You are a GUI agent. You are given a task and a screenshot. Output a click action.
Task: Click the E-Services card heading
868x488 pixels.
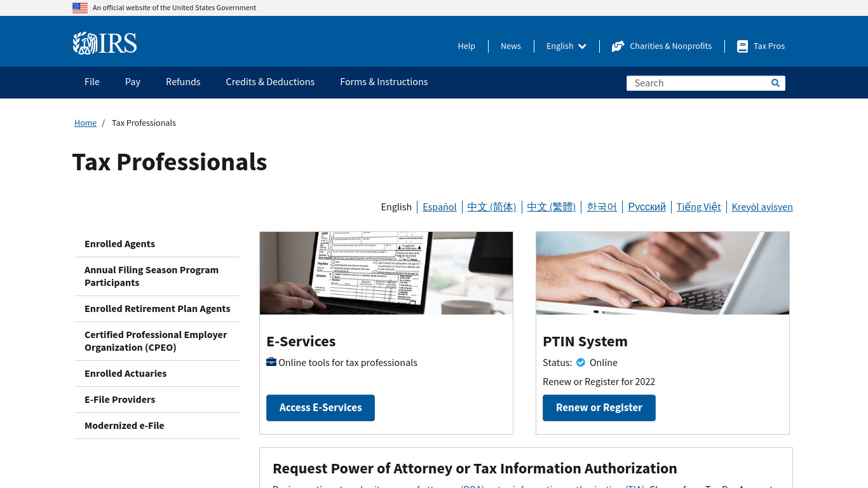[x=301, y=341]
